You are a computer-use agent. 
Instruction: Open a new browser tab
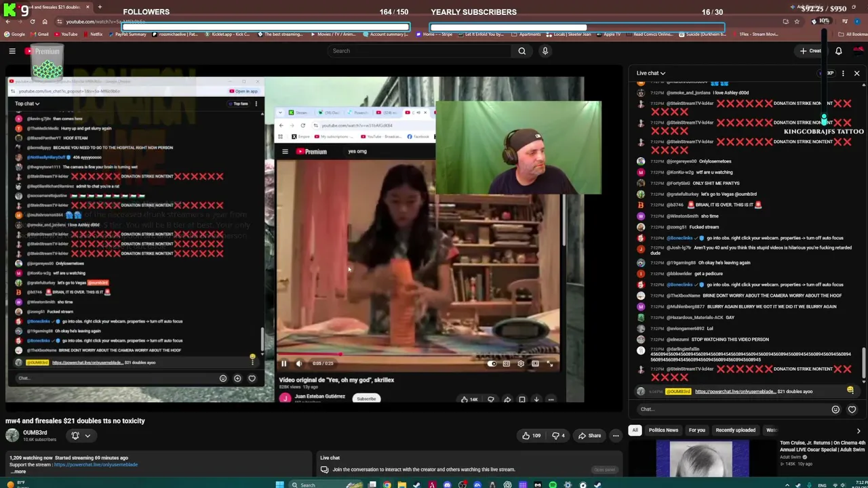(100, 7)
